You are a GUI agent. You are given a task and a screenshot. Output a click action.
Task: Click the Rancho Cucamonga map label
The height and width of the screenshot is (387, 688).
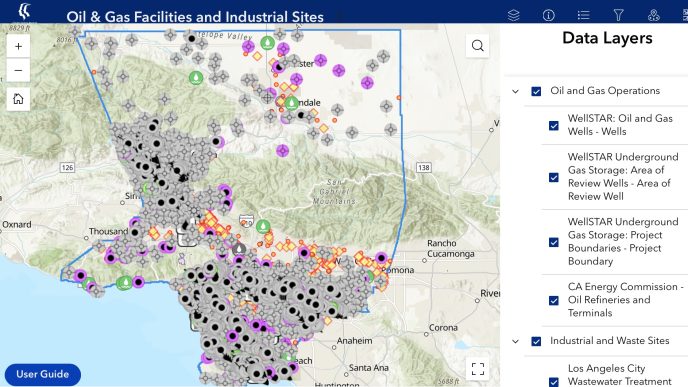tap(451, 248)
